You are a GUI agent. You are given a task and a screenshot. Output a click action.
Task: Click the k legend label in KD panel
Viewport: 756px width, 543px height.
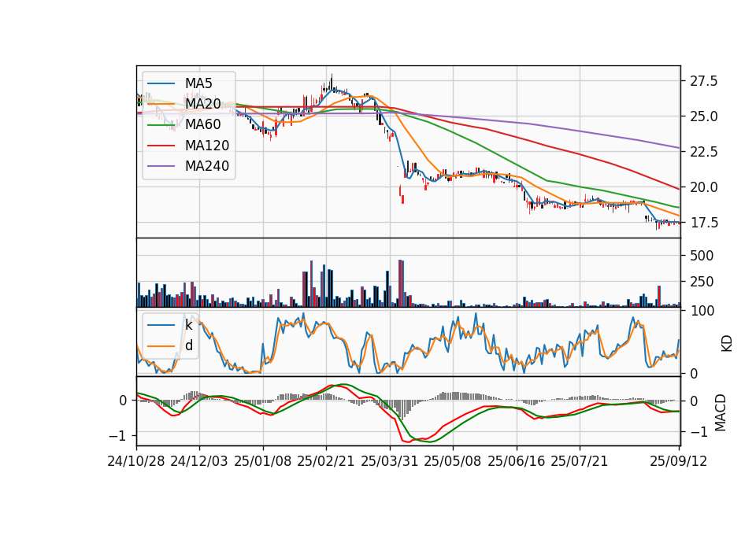(x=188, y=325)
